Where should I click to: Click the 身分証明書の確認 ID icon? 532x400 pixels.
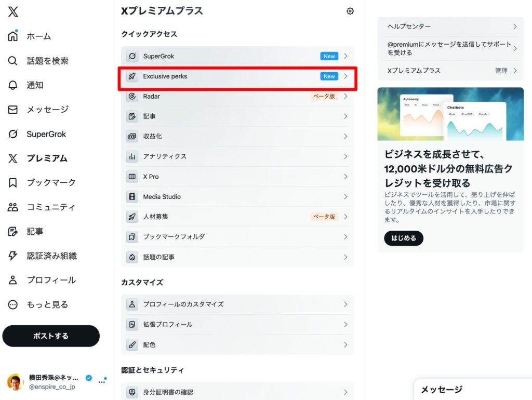(x=132, y=392)
